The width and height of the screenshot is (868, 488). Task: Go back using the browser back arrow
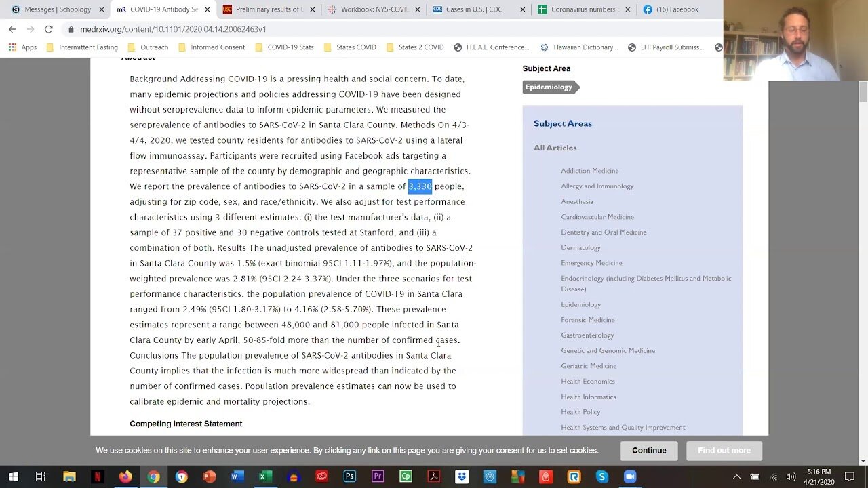(13, 29)
